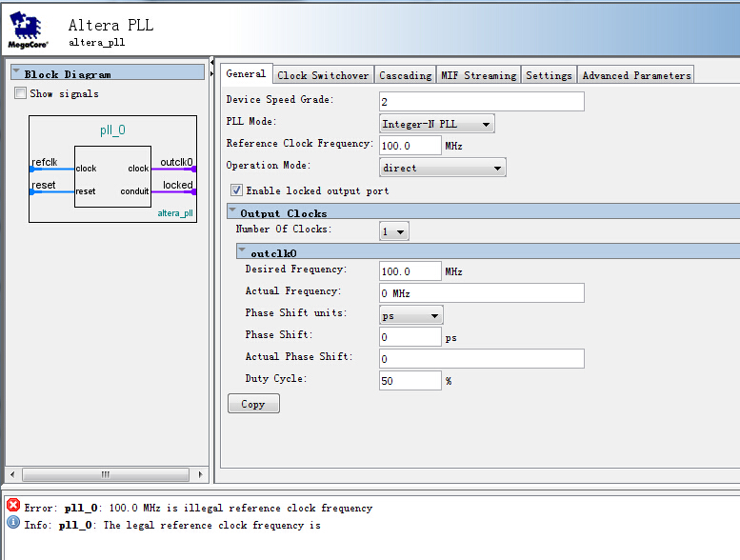Open the MIF Streaming tab
Image resolution: width=740 pixels, height=560 pixels.
tap(478, 75)
